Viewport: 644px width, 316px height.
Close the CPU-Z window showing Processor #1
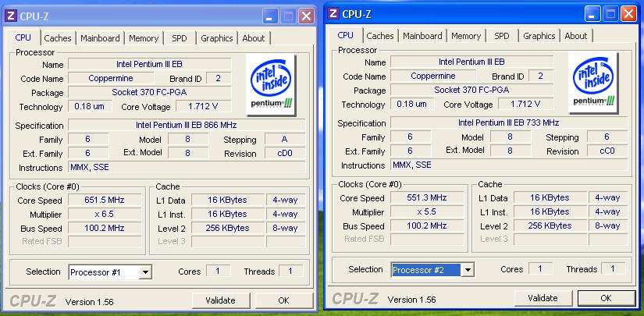306,15
